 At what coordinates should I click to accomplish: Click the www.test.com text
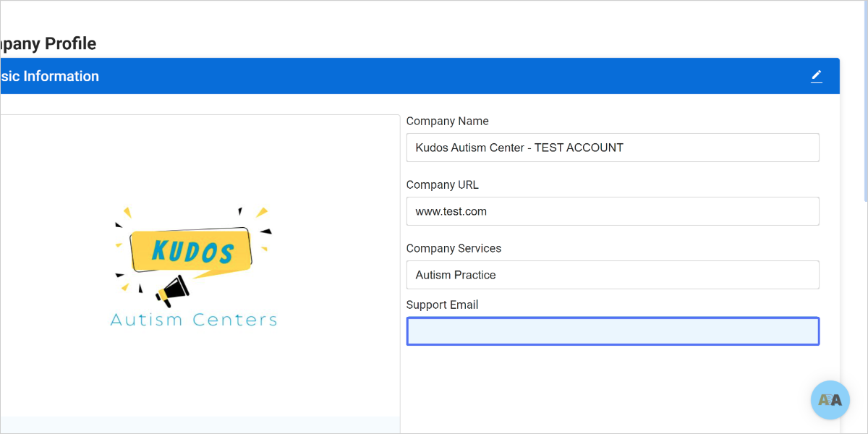pyautogui.click(x=451, y=211)
